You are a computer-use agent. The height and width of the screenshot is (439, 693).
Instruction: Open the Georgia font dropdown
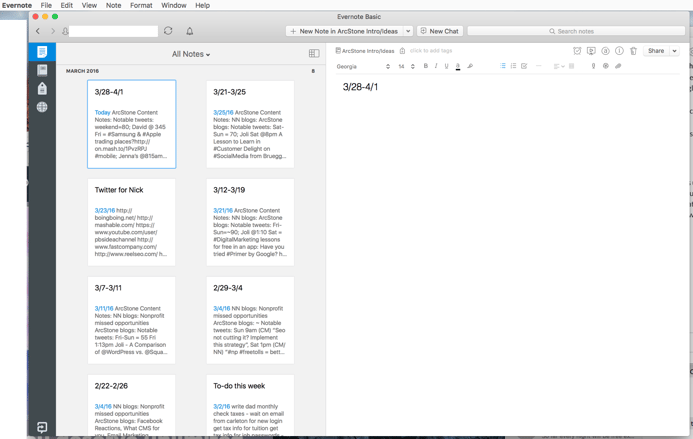(363, 67)
